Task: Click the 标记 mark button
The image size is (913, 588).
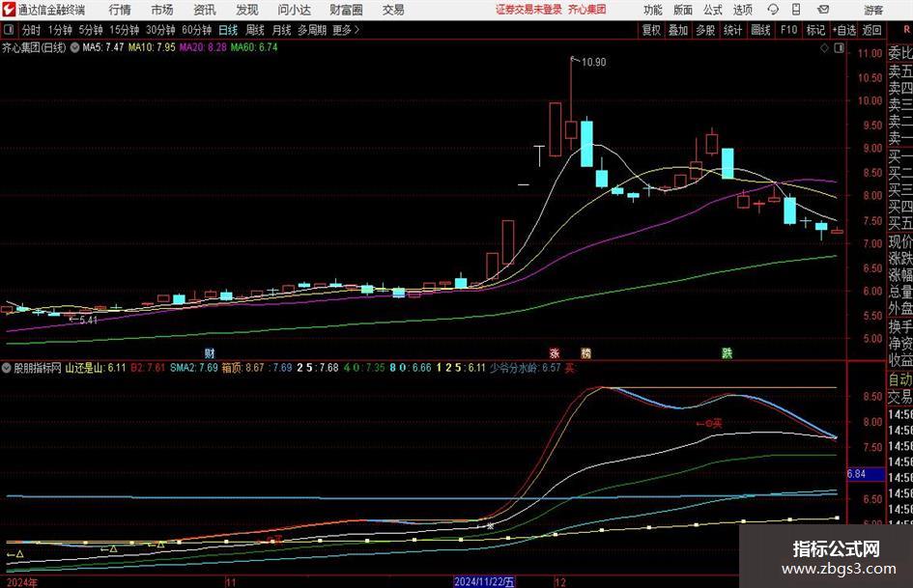Action: [x=815, y=30]
